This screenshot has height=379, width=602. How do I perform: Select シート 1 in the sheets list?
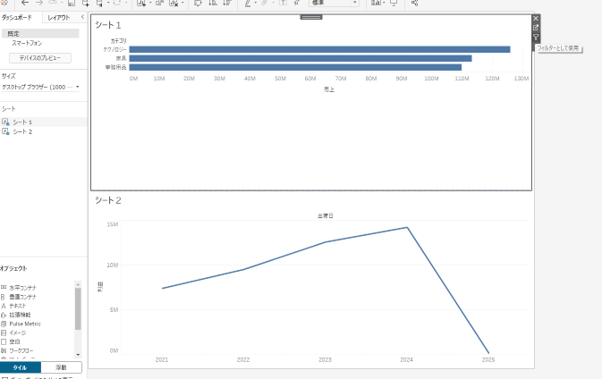point(22,122)
